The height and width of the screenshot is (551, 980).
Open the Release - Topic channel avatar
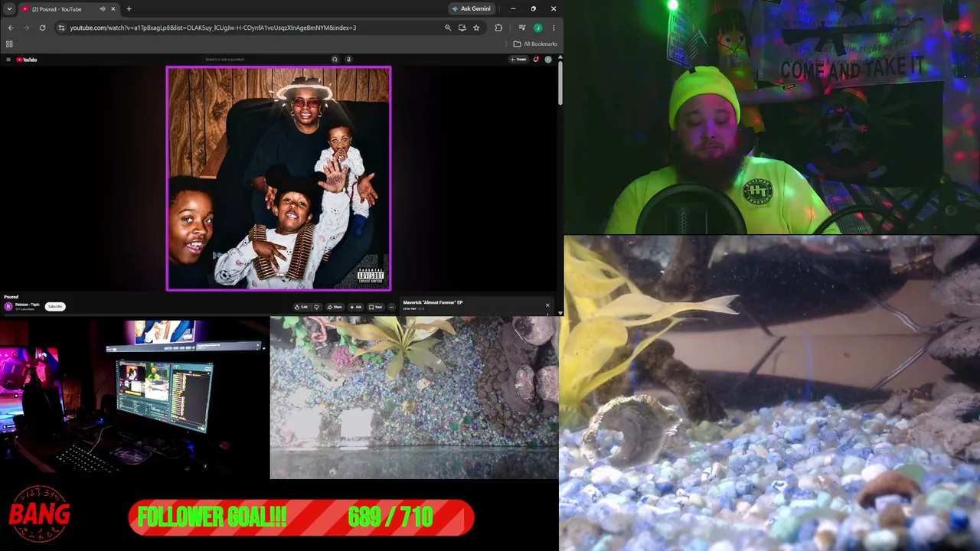point(8,306)
